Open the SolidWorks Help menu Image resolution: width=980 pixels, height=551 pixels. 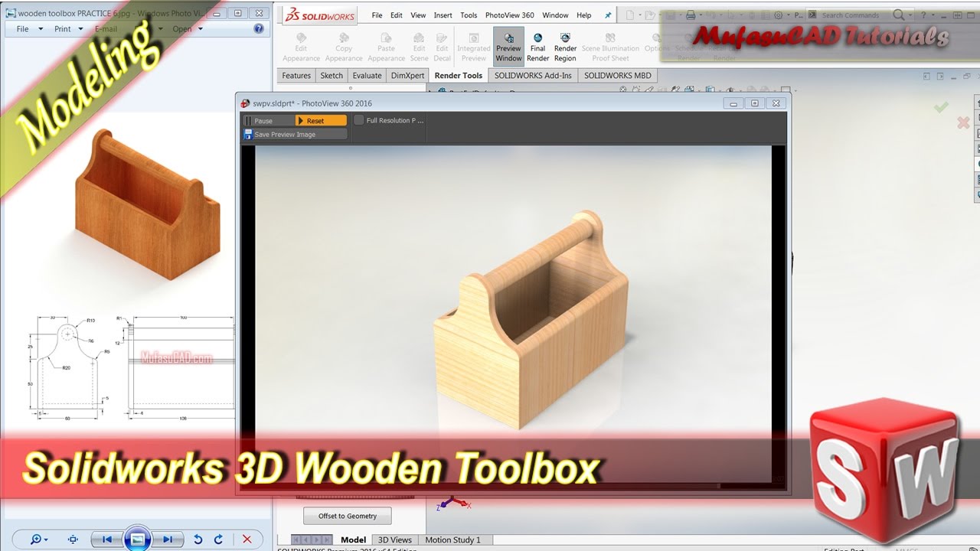584,15
